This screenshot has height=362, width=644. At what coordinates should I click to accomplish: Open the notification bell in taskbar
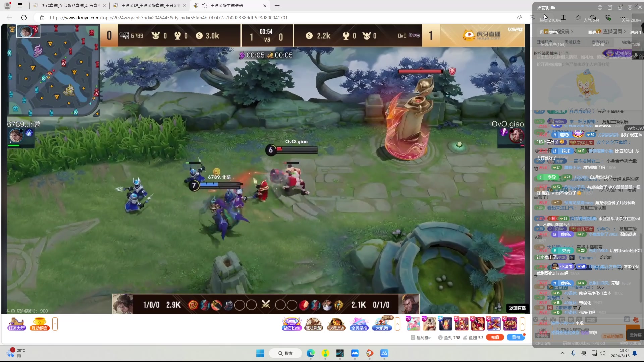635,353
